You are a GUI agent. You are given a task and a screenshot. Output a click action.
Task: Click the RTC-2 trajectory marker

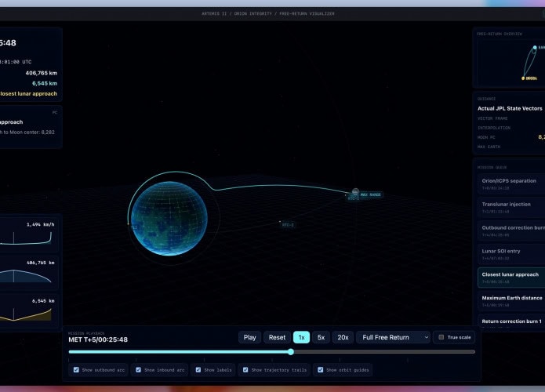pos(288,225)
